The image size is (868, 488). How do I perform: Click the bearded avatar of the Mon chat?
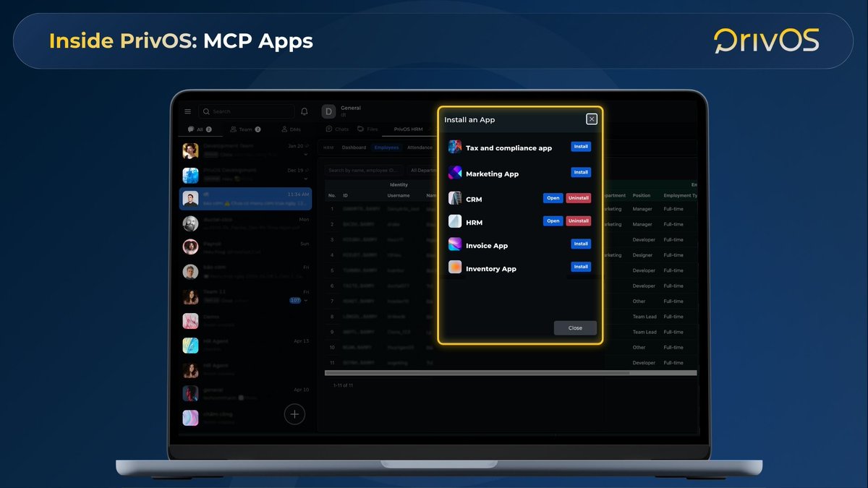[190, 223]
